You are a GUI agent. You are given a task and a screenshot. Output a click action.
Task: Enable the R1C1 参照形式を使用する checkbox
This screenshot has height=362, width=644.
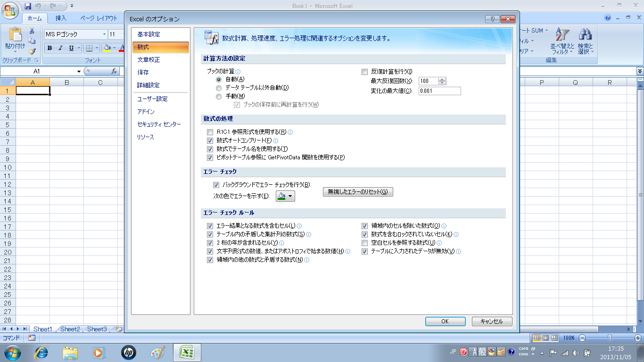[x=210, y=132]
